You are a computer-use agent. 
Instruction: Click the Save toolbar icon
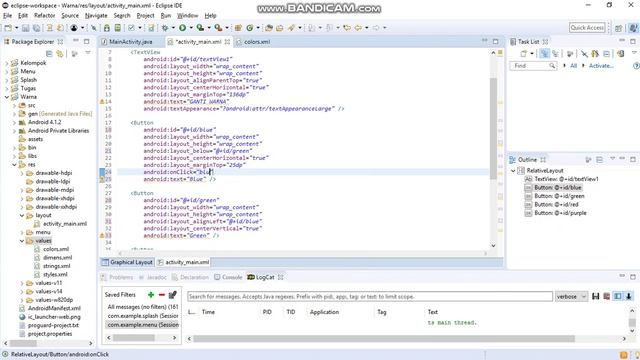25,28
